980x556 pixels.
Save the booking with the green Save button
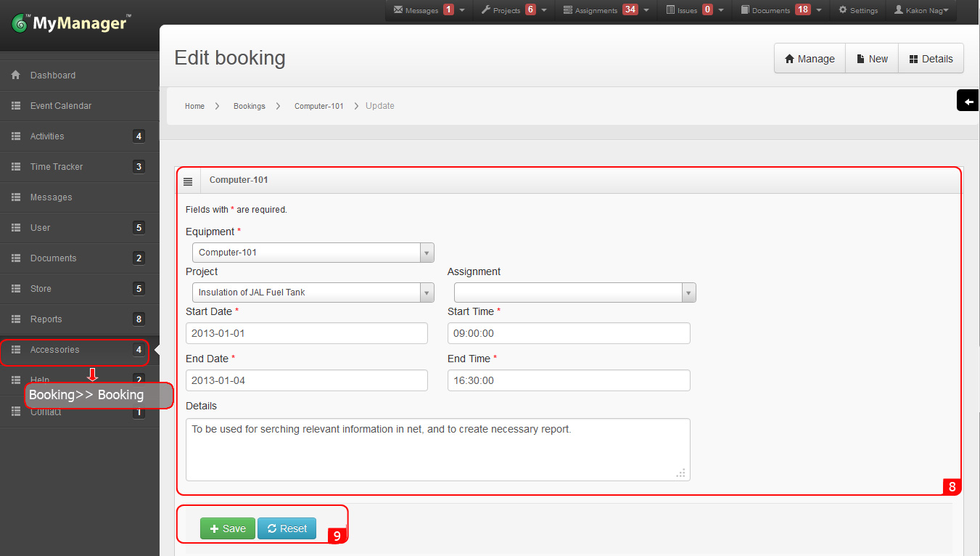pos(227,528)
